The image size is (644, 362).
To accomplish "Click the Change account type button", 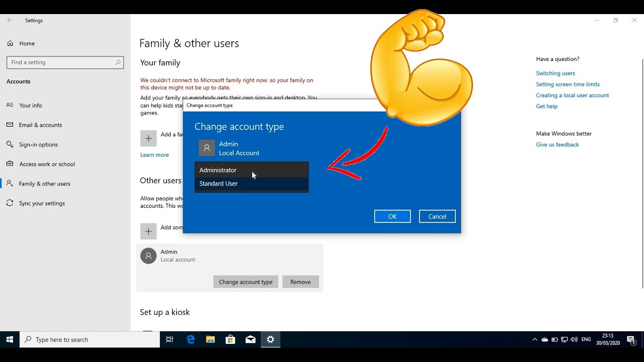I will tap(246, 282).
